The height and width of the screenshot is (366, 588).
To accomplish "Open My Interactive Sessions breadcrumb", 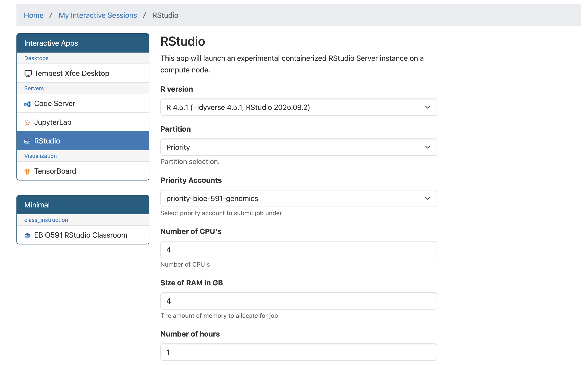I will click(x=98, y=15).
